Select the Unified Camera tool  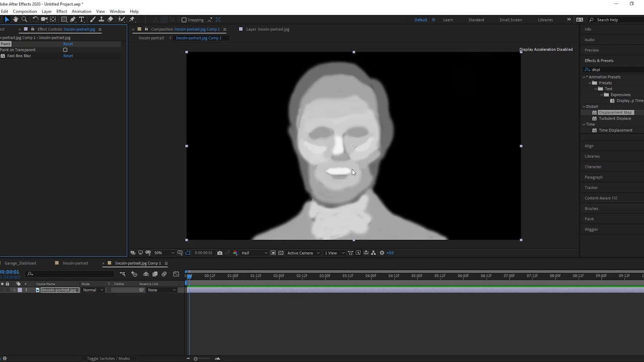[44, 20]
